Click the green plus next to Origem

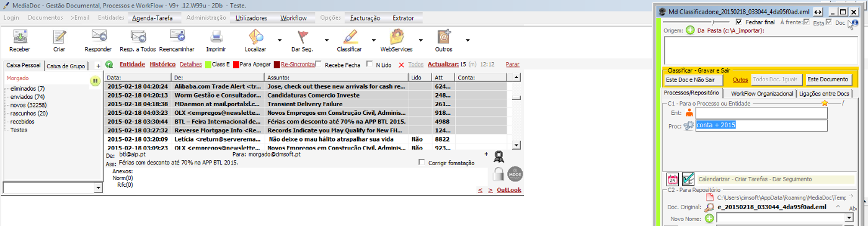coord(690,30)
